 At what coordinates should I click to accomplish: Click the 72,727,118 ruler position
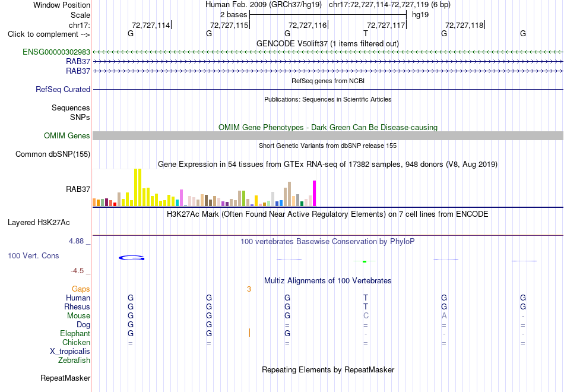coord(464,25)
